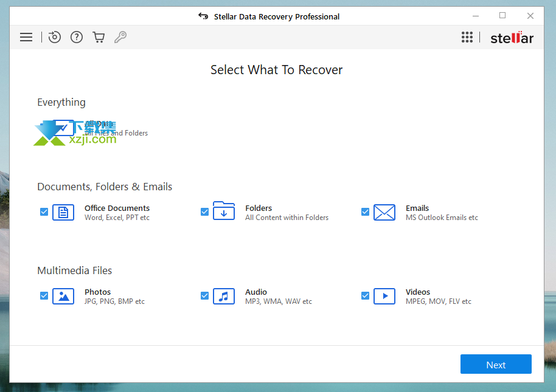Image resolution: width=556 pixels, height=392 pixels.
Task: Click the resume recovery circular arrow icon
Action: point(54,37)
